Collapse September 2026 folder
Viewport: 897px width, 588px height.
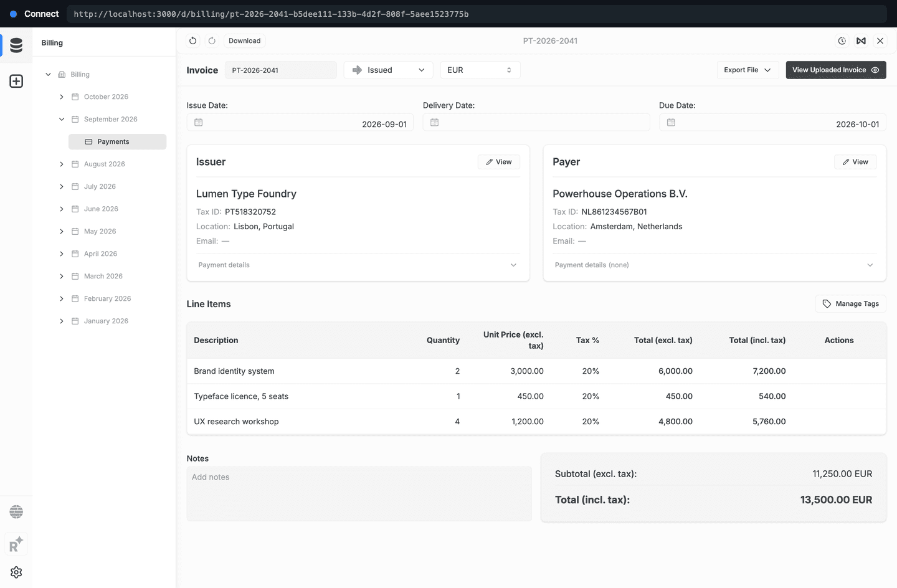coord(62,119)
